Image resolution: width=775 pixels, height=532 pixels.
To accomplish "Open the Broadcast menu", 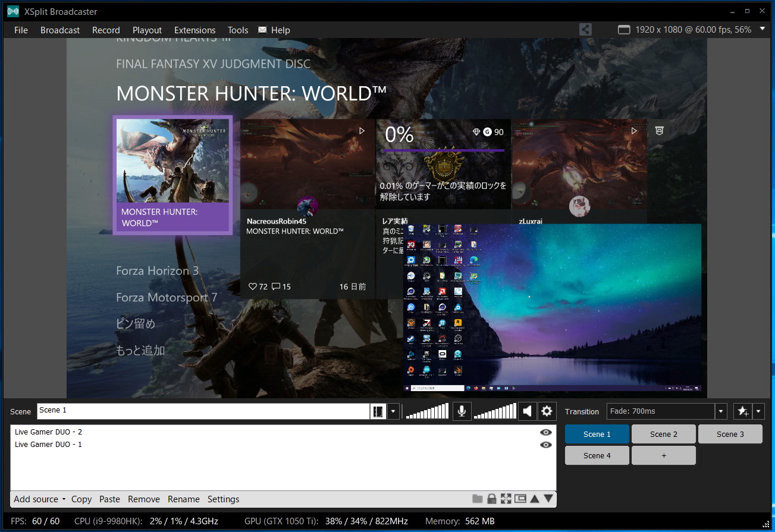I will 60,30.
